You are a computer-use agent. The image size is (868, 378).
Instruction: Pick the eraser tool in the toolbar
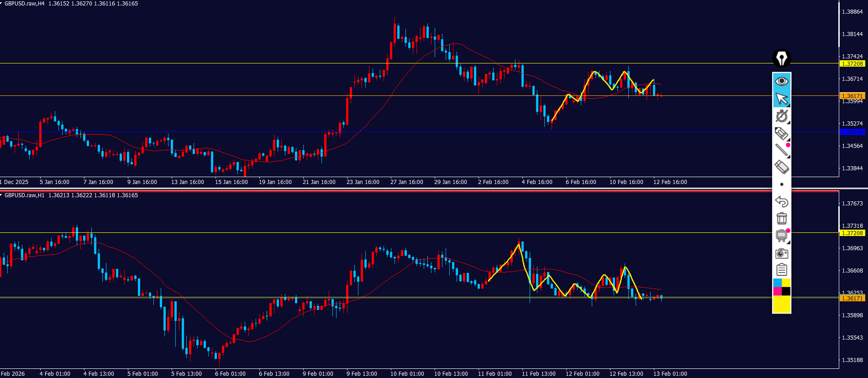coord(782,167)
